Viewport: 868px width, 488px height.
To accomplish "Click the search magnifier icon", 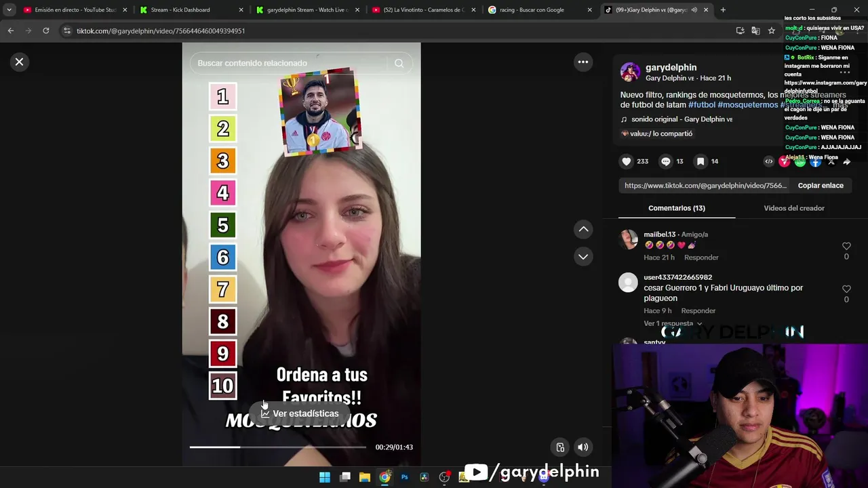I will pyautogui.click(x=399, y=63).
